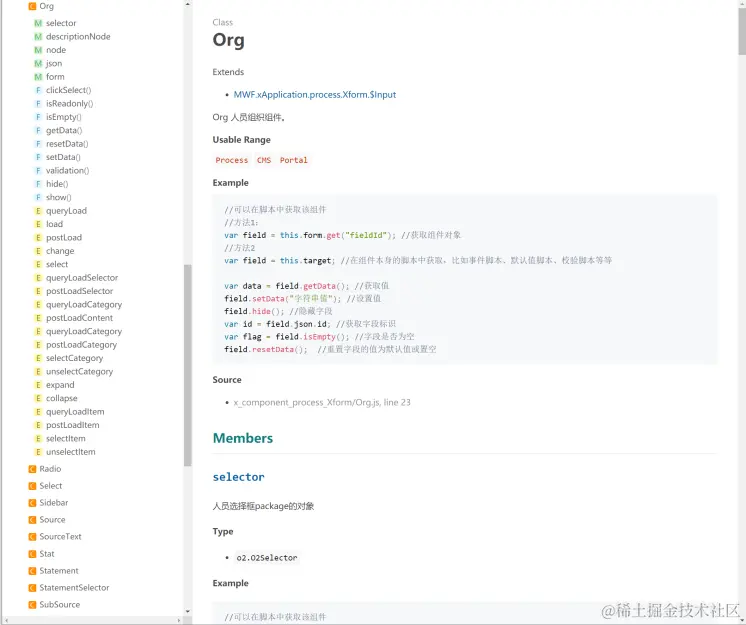Open unselectItem event entry
Image resolution: width=746 pixels, height=625 pixels.
point(70,452)
